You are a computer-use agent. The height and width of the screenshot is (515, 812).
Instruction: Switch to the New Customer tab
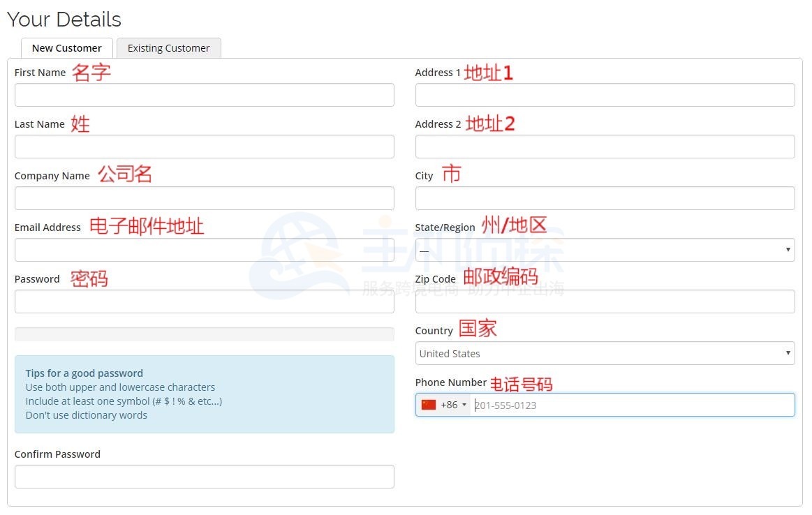67,48
